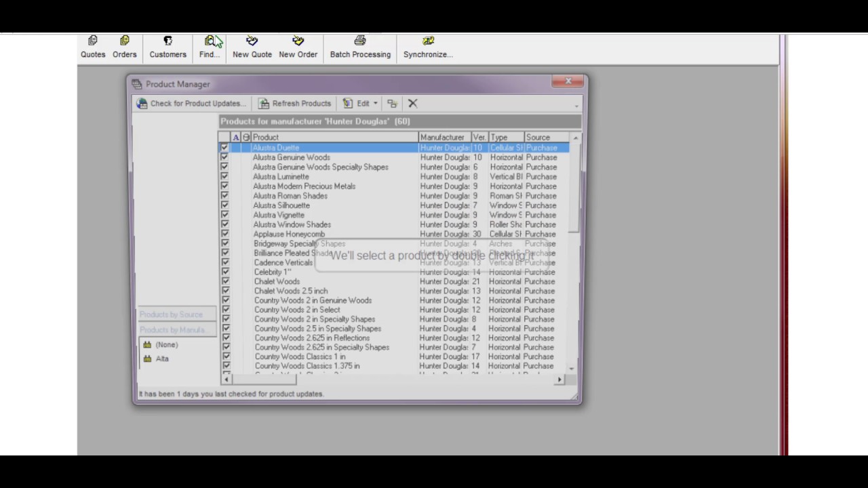Uncheck the Chalet Woods 2.5 inch checkbox
The height and width of the screenshot is (488, 868).
(x=225, y=291)
